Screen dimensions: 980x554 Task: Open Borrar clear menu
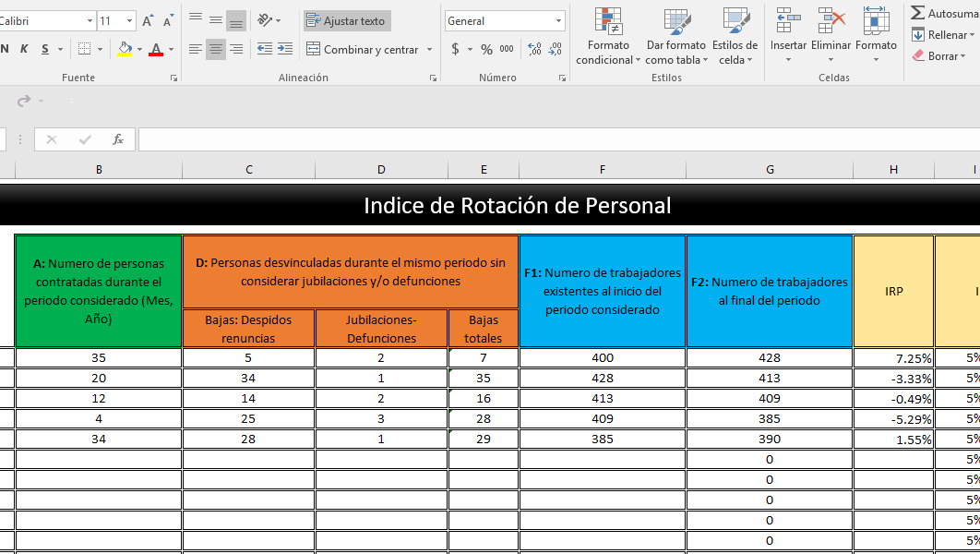click(x=938, y=56)
